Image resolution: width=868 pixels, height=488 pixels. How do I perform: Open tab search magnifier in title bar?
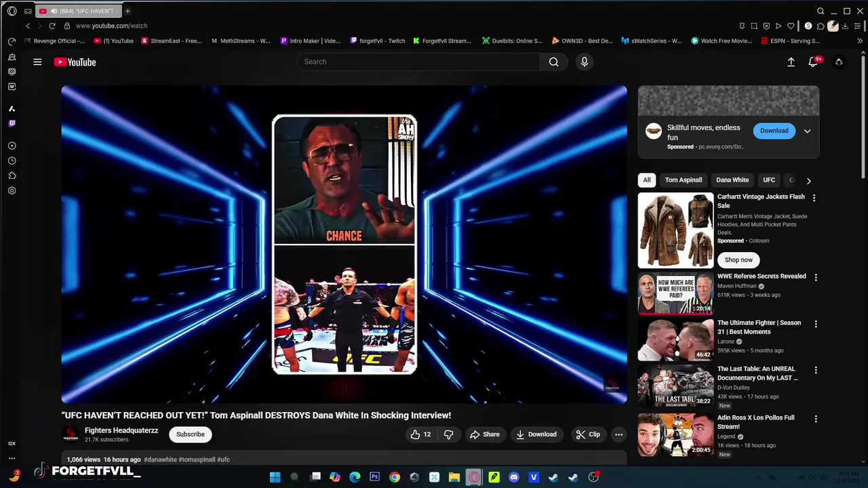pyautogui.click(x=821, y=11)
